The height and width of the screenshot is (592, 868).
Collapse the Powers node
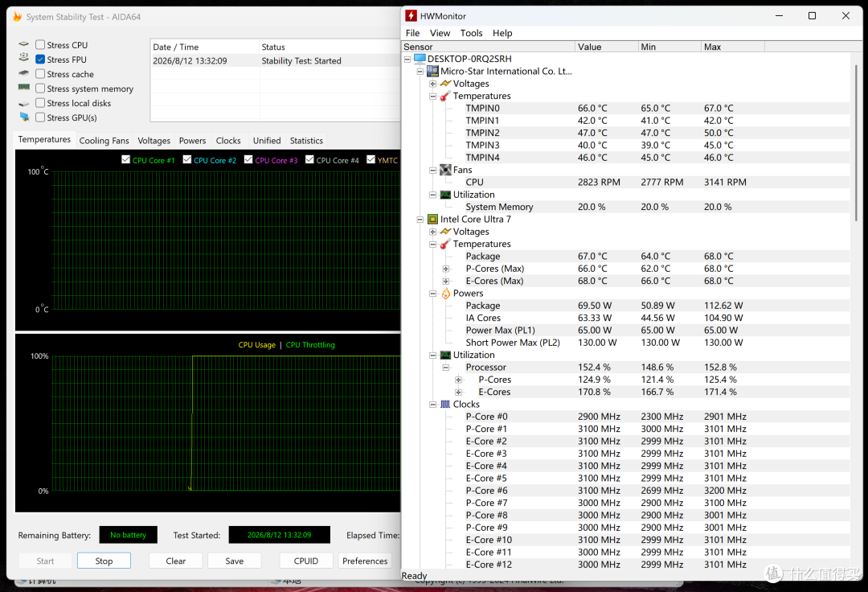coord(433,294)
